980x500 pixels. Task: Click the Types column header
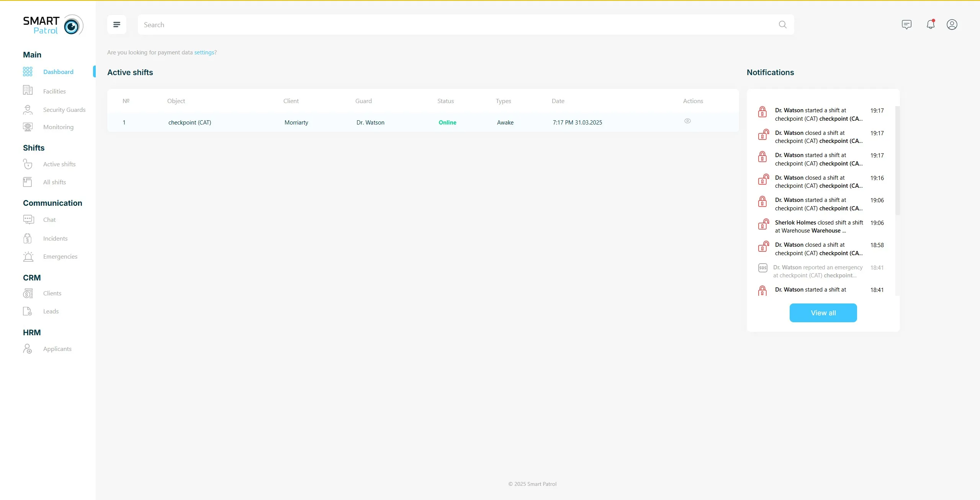click(503, 101)
